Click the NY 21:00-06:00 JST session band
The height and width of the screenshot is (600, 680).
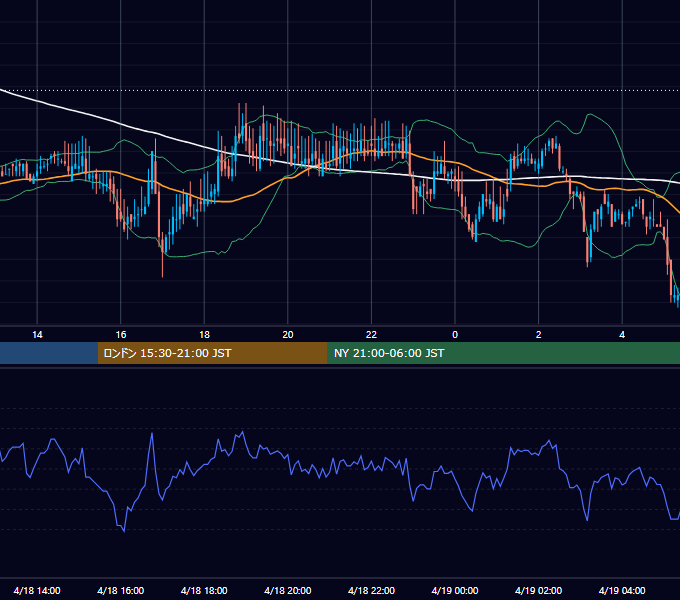click(503, 353)
